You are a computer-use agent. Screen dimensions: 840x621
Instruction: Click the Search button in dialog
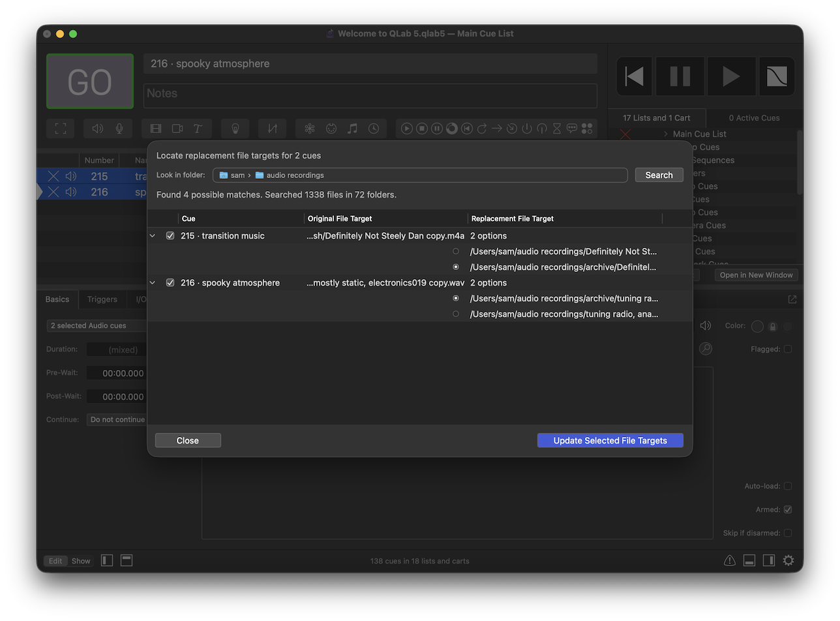coord(659,175)
